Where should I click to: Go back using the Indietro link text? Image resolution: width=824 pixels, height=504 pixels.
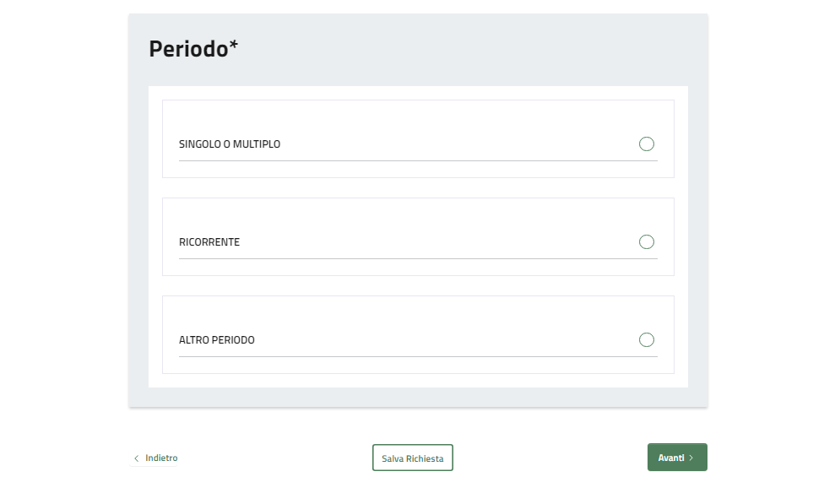point(161,458)
